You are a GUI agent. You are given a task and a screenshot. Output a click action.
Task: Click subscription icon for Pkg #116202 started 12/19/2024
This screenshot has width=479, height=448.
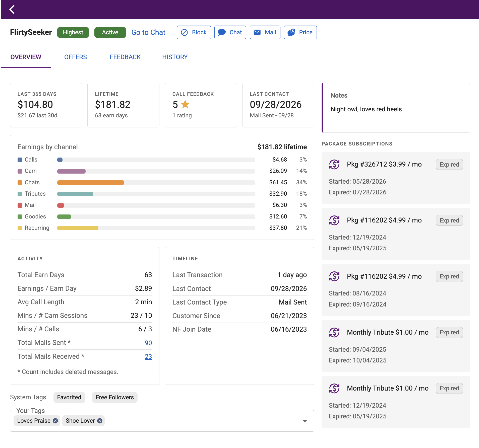334,220
